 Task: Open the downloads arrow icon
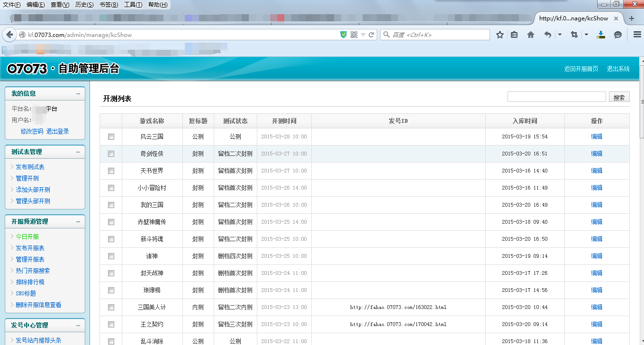601,35
